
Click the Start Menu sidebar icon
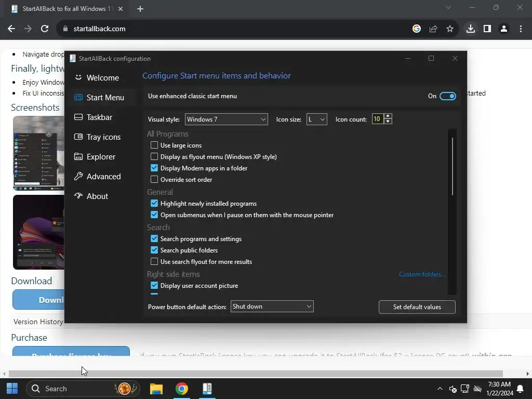coord(78,97)
